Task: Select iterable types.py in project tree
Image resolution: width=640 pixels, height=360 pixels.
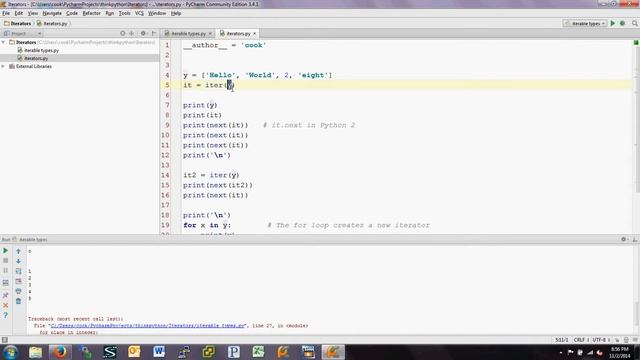Action: coord(41,50)
